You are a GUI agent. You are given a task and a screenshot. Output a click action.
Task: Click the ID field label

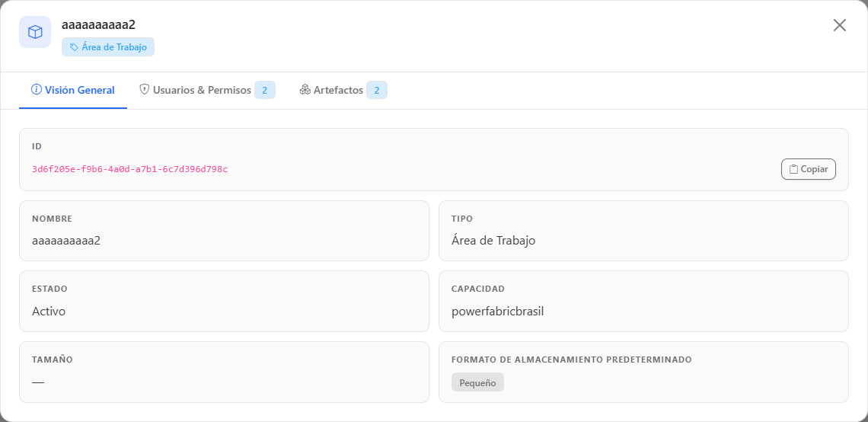click(x=37, y=147)
